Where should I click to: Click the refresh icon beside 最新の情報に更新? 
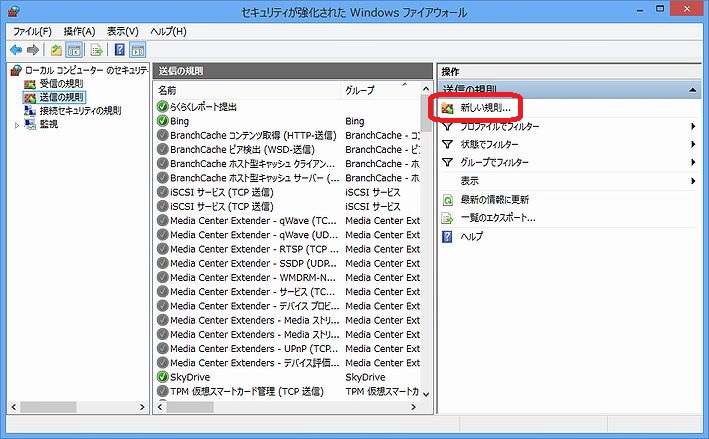[x=449, y=199]
